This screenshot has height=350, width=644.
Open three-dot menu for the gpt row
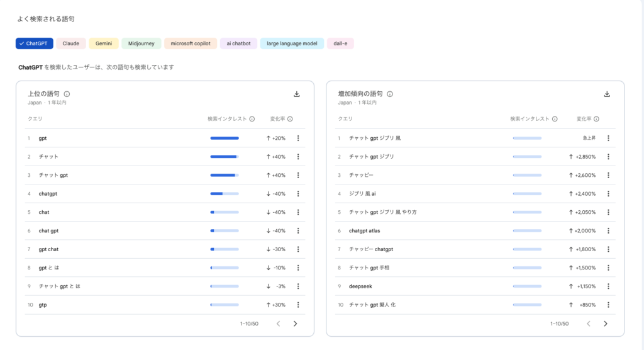tap(298, 138)
